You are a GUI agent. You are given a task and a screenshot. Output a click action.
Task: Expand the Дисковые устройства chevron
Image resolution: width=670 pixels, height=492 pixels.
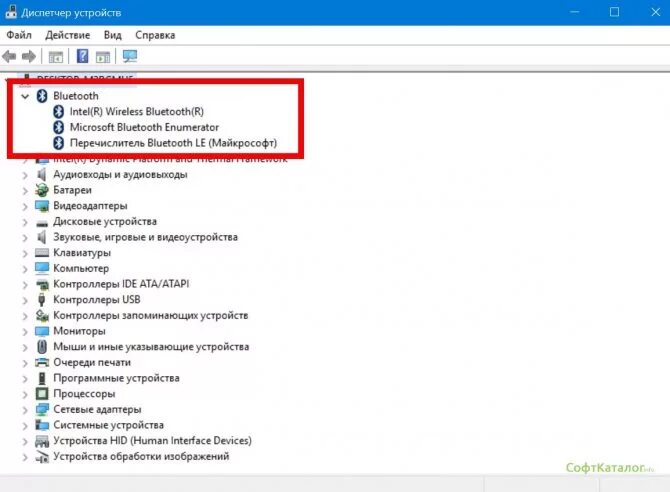pos(25,222)
